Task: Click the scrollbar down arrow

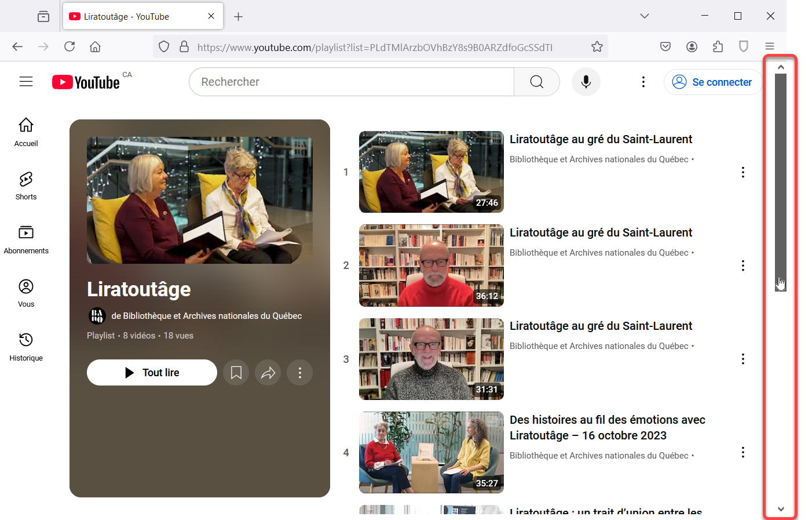Action: pos(781,509)
